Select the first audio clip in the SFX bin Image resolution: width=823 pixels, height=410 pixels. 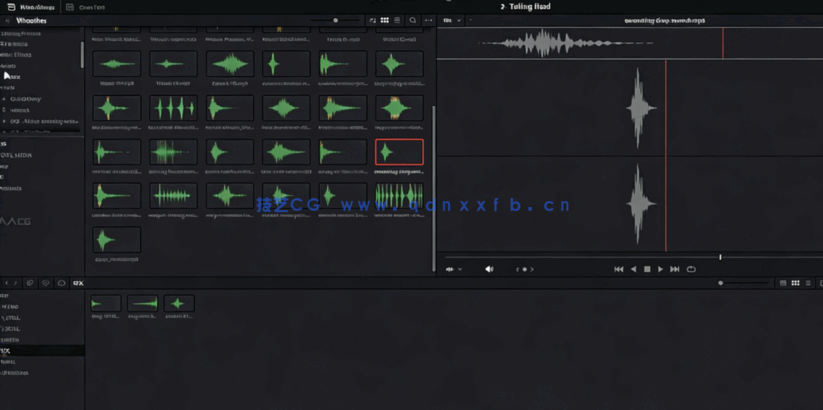tap(106, 303)
